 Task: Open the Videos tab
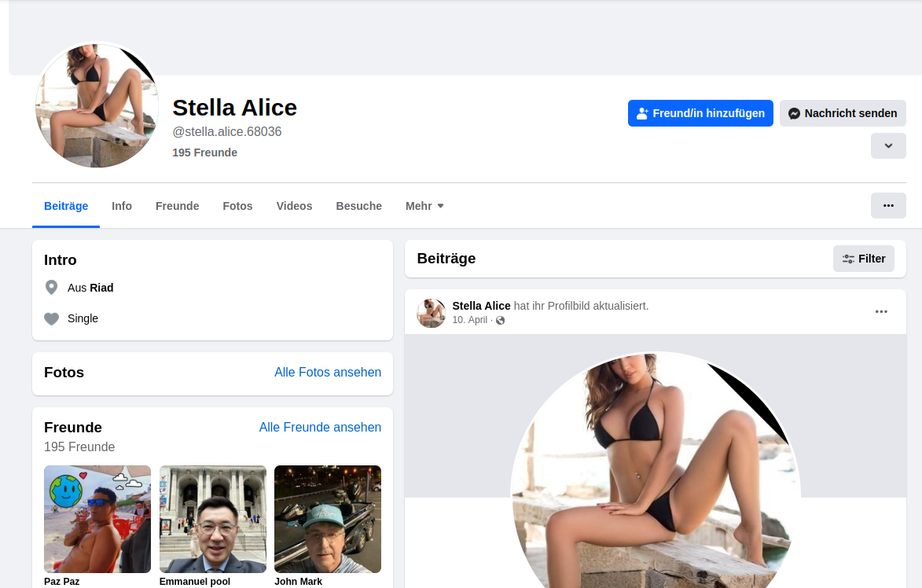[x=294, y=206]
